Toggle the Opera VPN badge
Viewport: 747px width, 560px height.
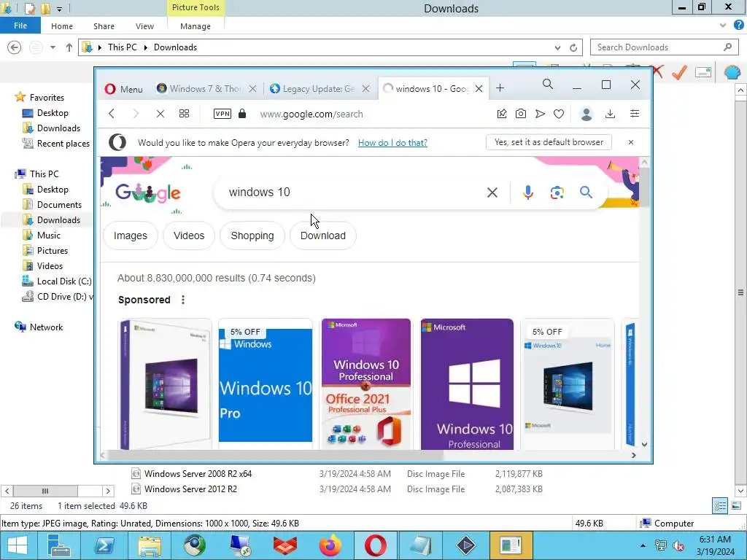[x=222, y=114]
